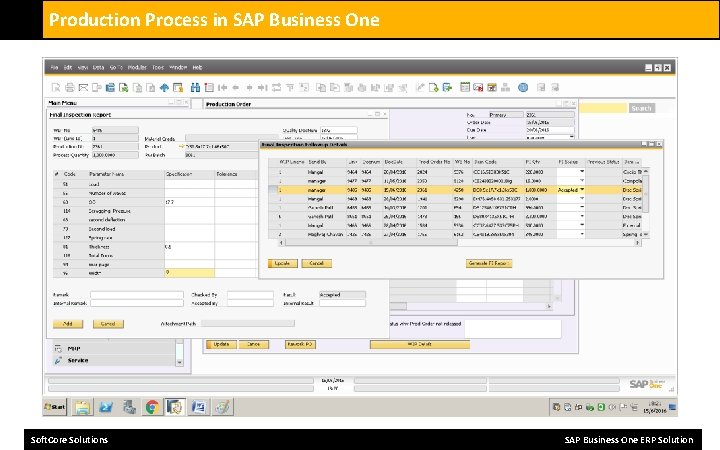Click the Specification column header
This screenshot has width=720, height=450.
click(189, 174)
